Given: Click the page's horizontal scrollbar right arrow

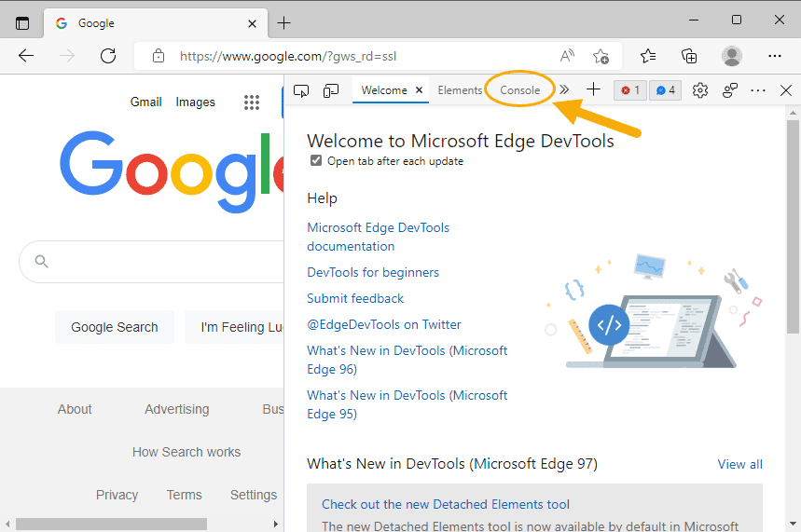Looking at the screenshot, I should (276, 525).
